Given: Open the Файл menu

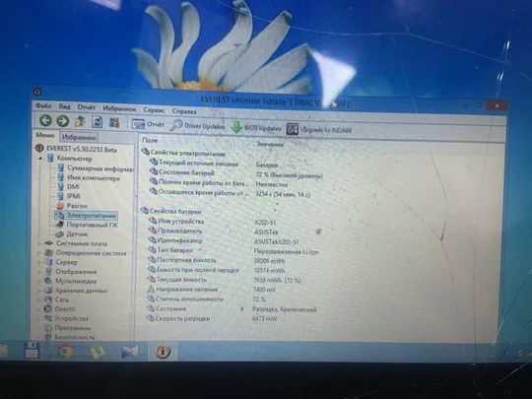Looking at the screenshot, I should pos(43,106).
